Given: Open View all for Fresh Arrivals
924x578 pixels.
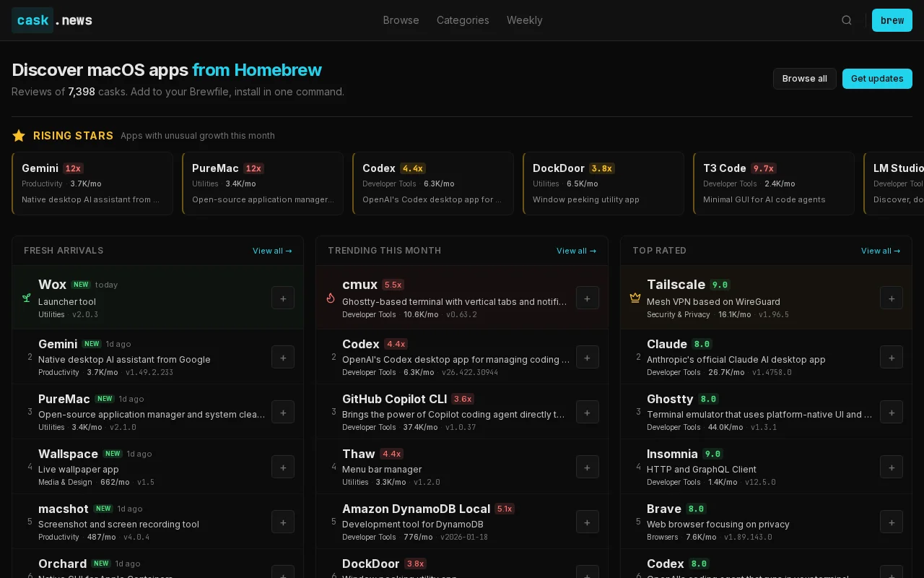Looking at the screenshot, I should click(x=272, y=251).
